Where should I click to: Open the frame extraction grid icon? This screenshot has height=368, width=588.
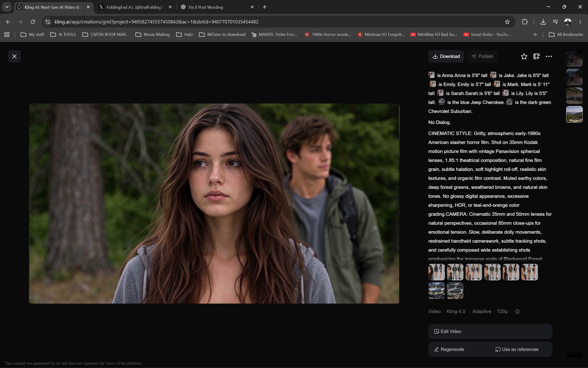(x=536, y=57)
